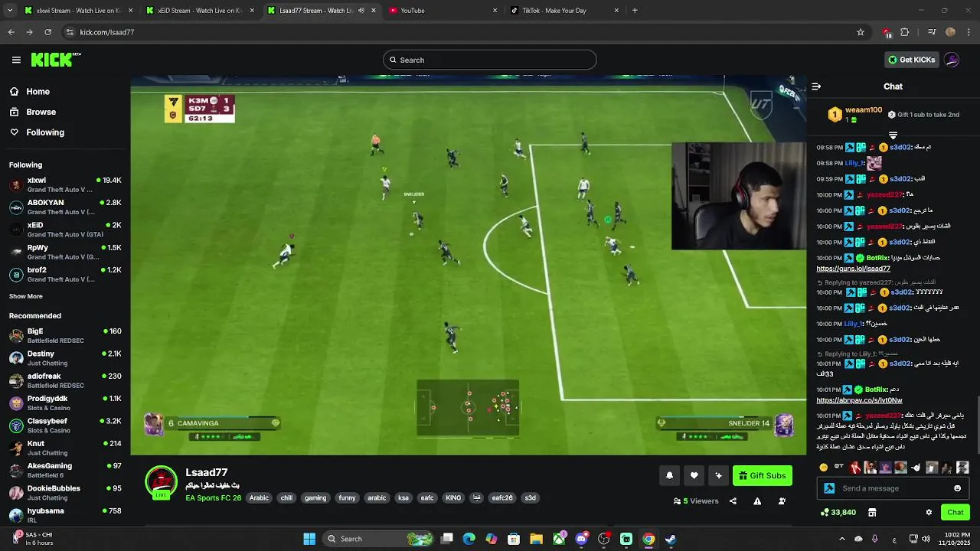
Task: Click the 33,840 channel points balance
Action: click(x=838, y=512)
